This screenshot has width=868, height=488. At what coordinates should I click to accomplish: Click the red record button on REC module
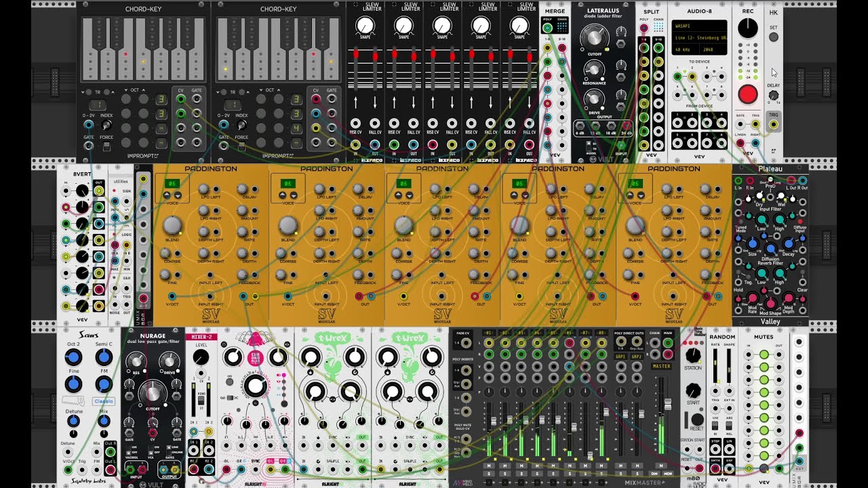pyautogui.click(x=748, y=94)
